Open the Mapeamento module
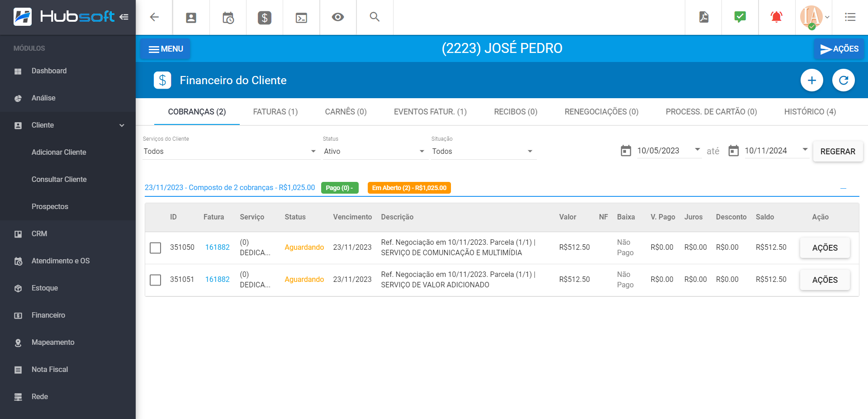868x419 pixels. click(68, 343)
